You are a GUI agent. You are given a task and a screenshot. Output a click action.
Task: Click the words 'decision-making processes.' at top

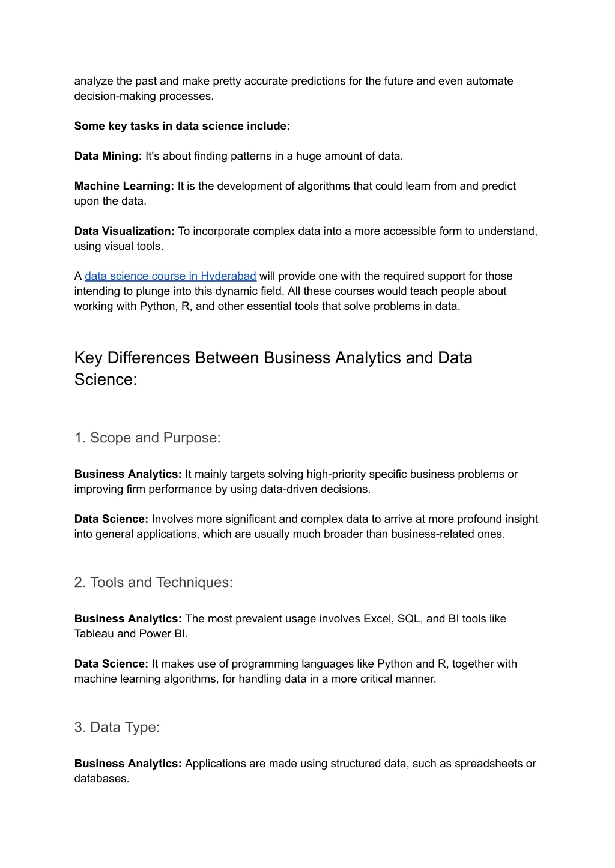[144, 96]
